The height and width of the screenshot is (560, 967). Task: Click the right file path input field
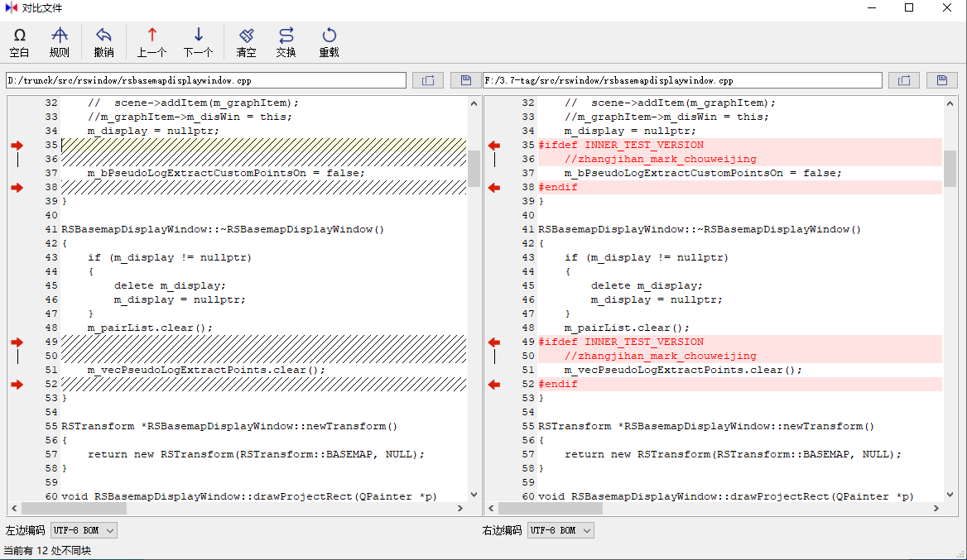[682, 80]
